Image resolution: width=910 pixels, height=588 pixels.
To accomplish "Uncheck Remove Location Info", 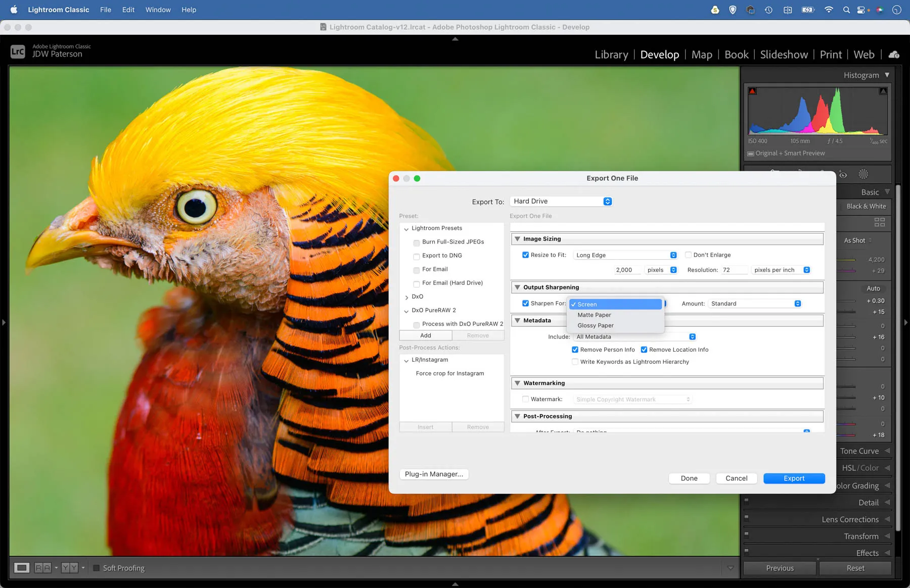I will pyautogui.click(x=644, y=350).
